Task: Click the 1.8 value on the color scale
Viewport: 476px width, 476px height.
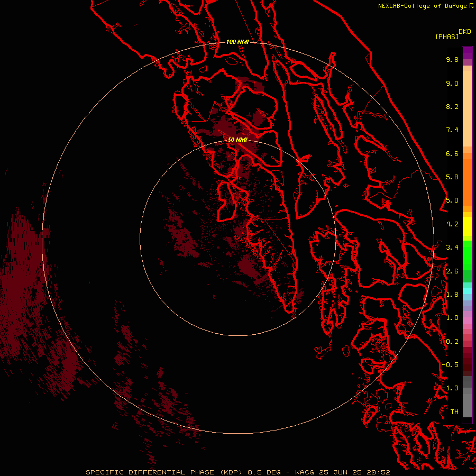Action: pyautogui.click(x=452, y=295)
